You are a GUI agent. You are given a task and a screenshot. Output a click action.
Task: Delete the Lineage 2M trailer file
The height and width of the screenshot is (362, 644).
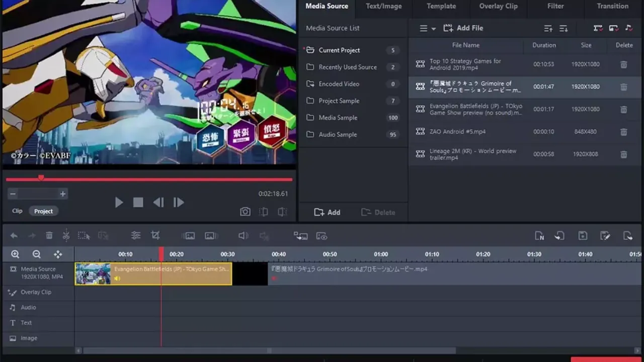[623, 154]
